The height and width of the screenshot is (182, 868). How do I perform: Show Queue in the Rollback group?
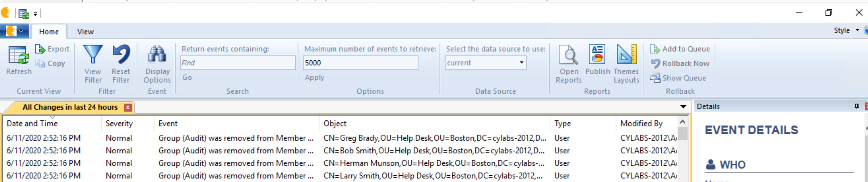pos(678,78)
